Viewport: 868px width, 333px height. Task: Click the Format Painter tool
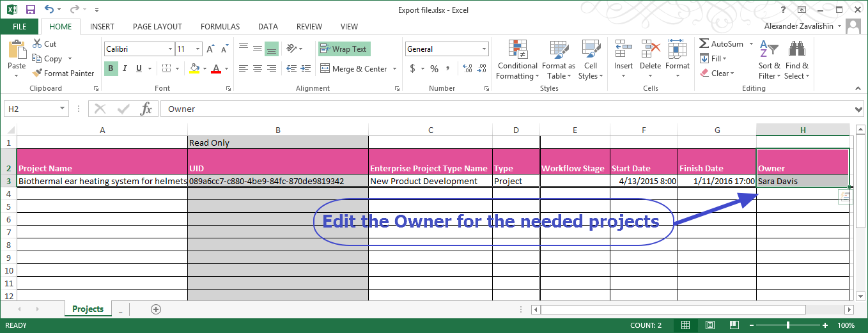(63, 73)
